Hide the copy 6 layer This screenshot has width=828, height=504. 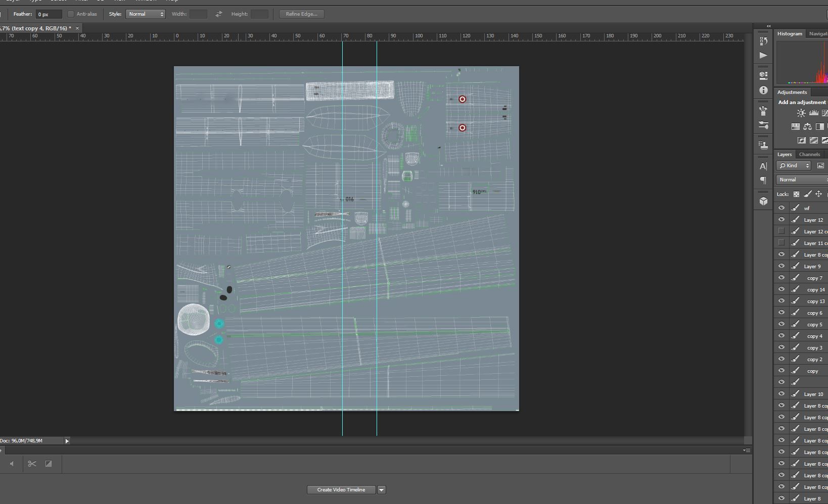pyautogui.click(x=781, y=312)
